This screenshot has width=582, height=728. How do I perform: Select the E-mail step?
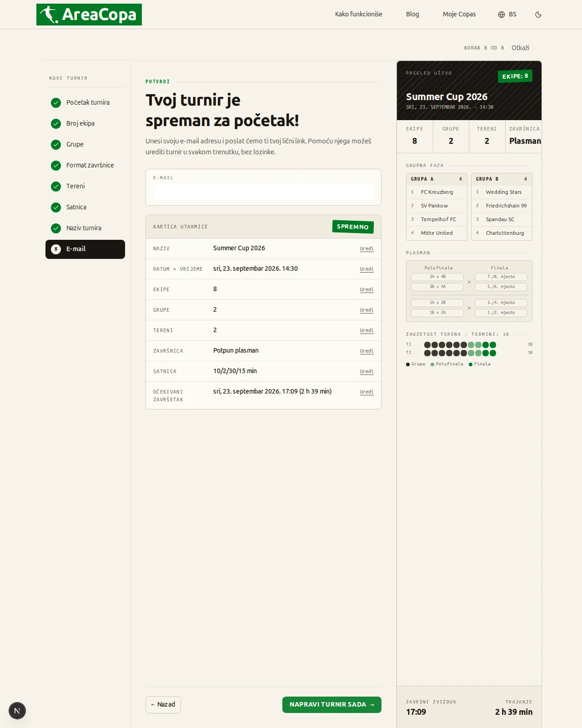85,249
